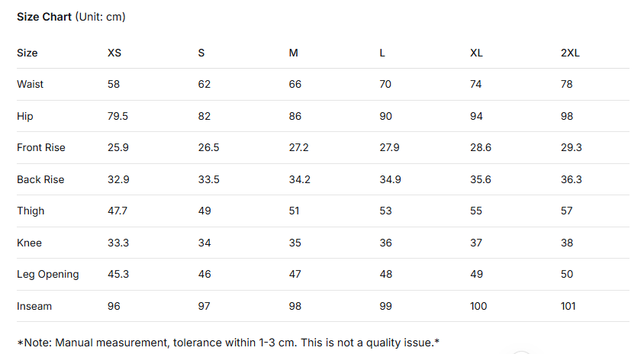This screenshot has height=354, width=644.
Task: Click the Leg Opening row label
Action: pos(48,274)
